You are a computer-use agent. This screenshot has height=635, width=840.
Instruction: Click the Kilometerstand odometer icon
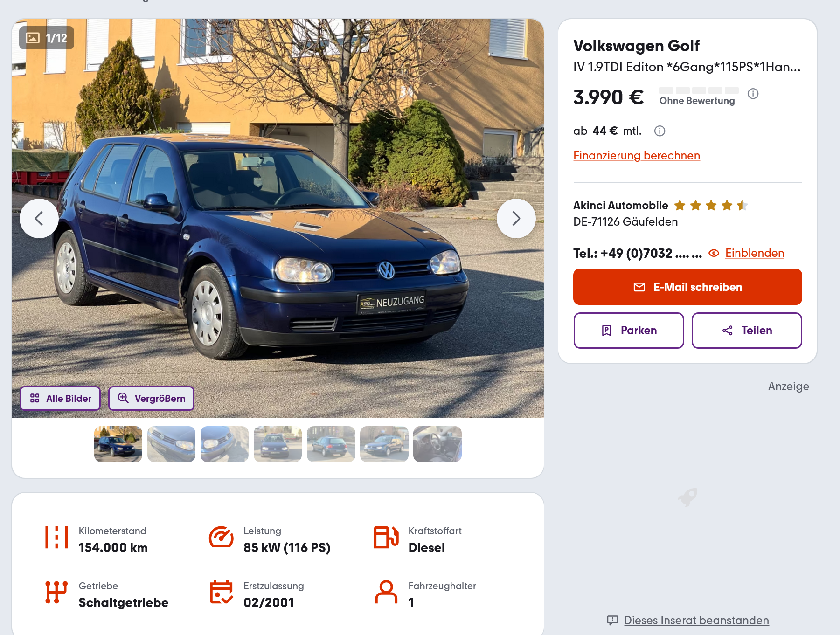tap(56, 537)
